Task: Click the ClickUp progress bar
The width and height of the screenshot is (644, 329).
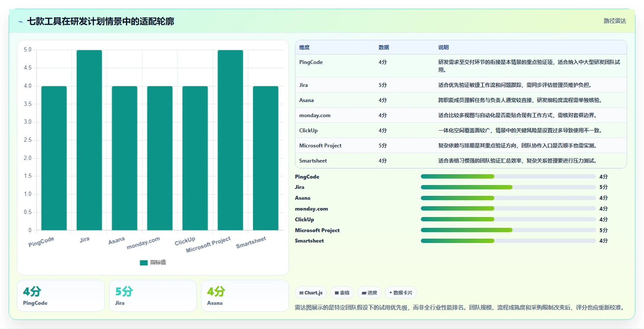Action: pos(508,219)
